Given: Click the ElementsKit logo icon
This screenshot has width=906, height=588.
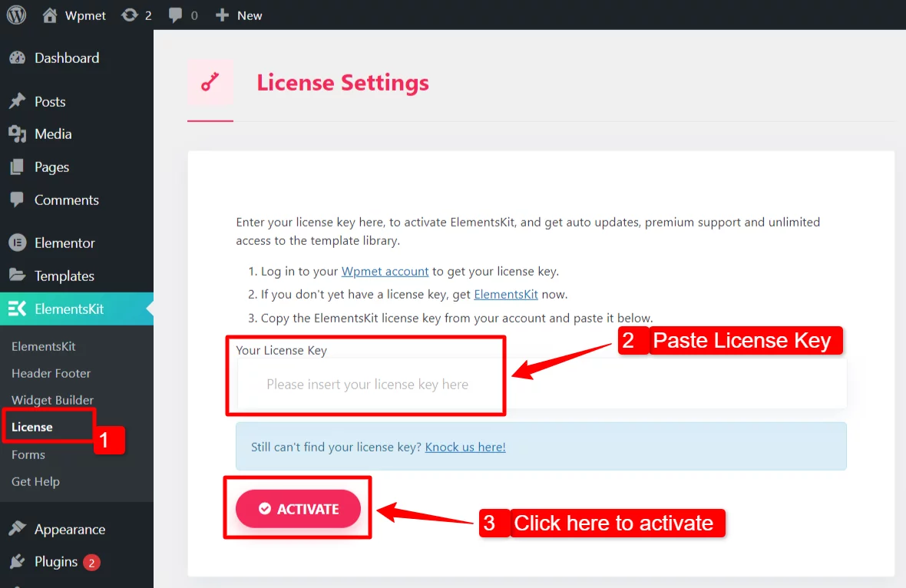Looking at the screenshot, I should coord(18,309).
